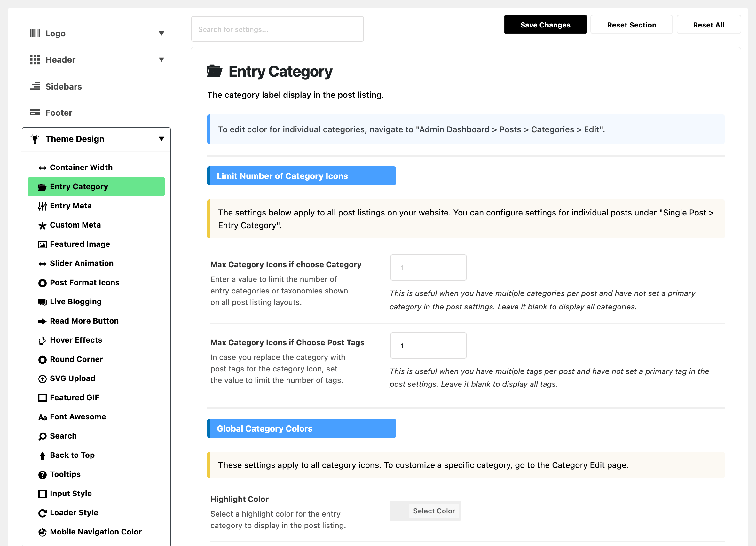Click the Highlight Color swatch preview
Image resolution: width=756 pixels, height=546 pixels.
pos(400,511)
